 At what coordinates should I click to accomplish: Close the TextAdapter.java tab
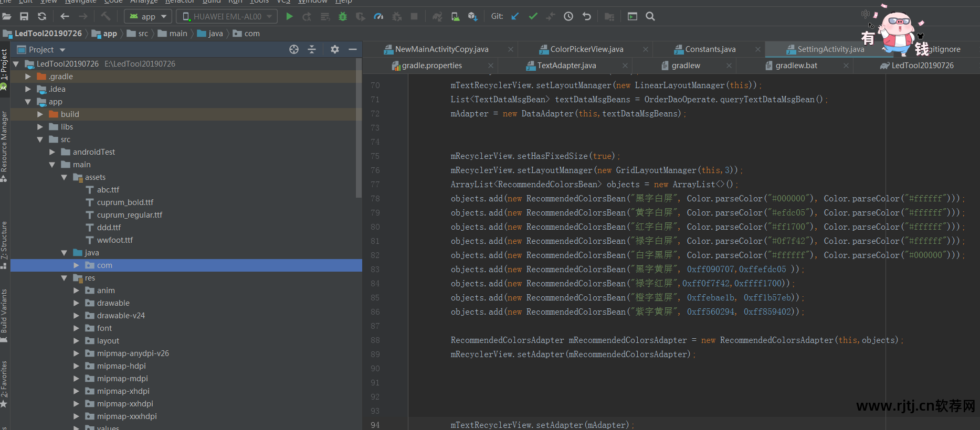[x=625, y=66]
